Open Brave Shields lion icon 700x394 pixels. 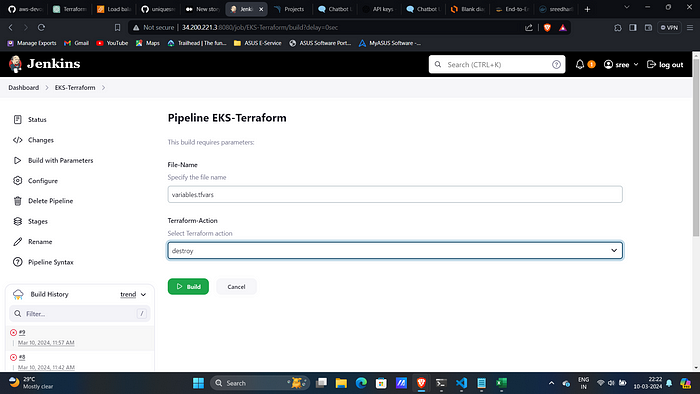pos(547,27)
